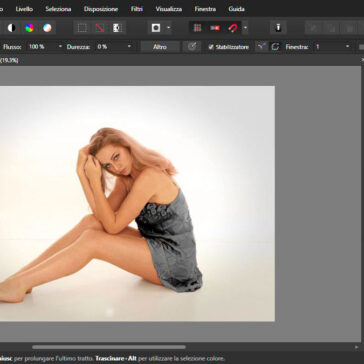Click the quick mask square icon

[156, 28]
